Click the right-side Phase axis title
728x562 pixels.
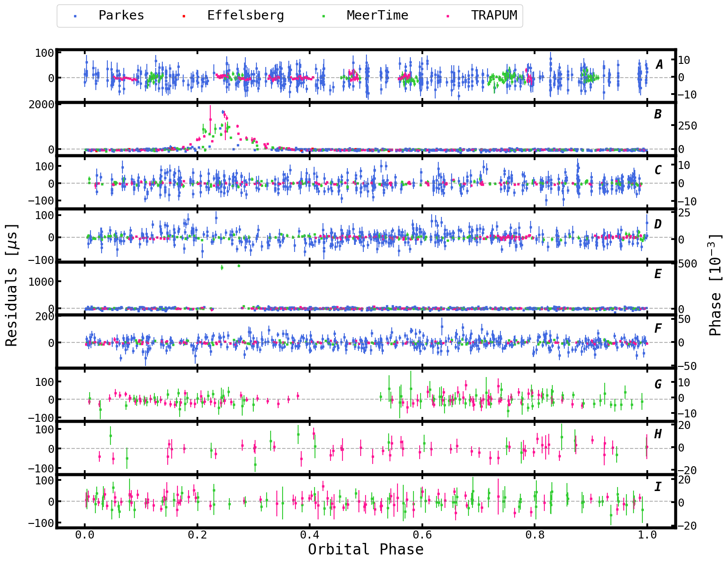pos(715,285)
